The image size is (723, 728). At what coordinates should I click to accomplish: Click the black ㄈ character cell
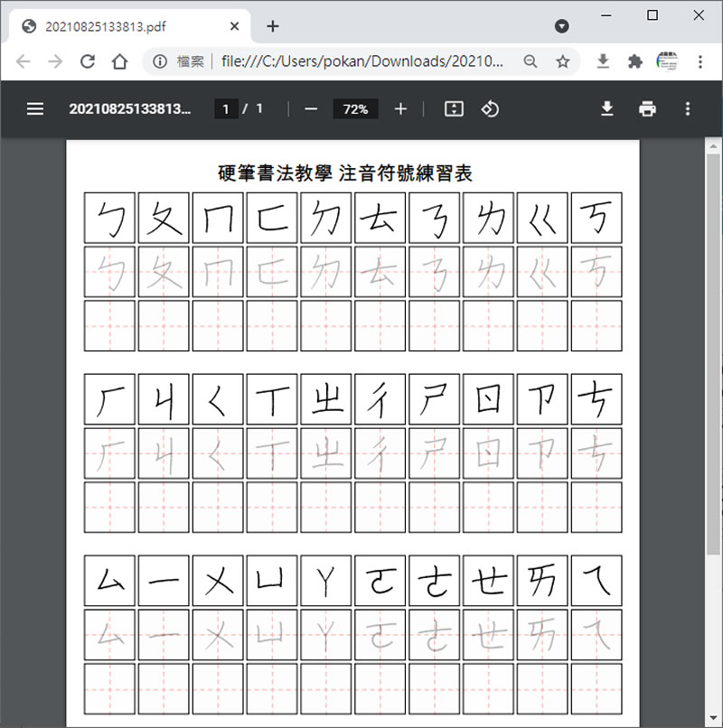[x=272, y=218]
